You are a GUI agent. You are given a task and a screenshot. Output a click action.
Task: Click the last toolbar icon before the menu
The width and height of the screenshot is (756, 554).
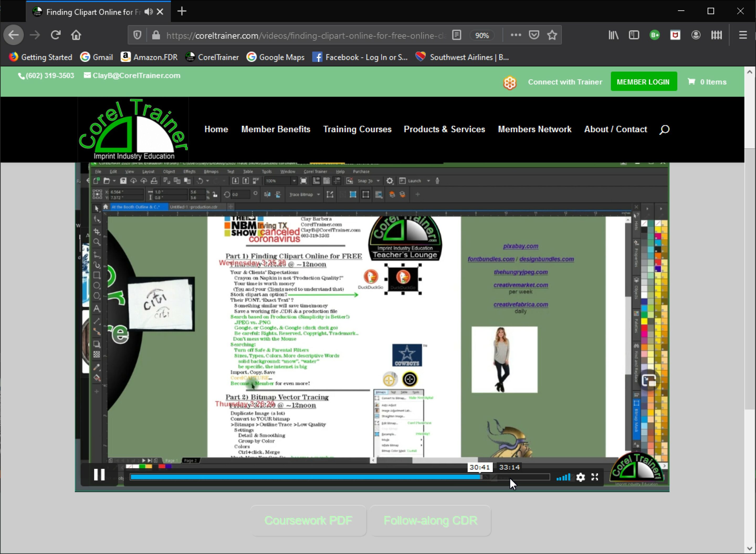[x=716, y=35]
